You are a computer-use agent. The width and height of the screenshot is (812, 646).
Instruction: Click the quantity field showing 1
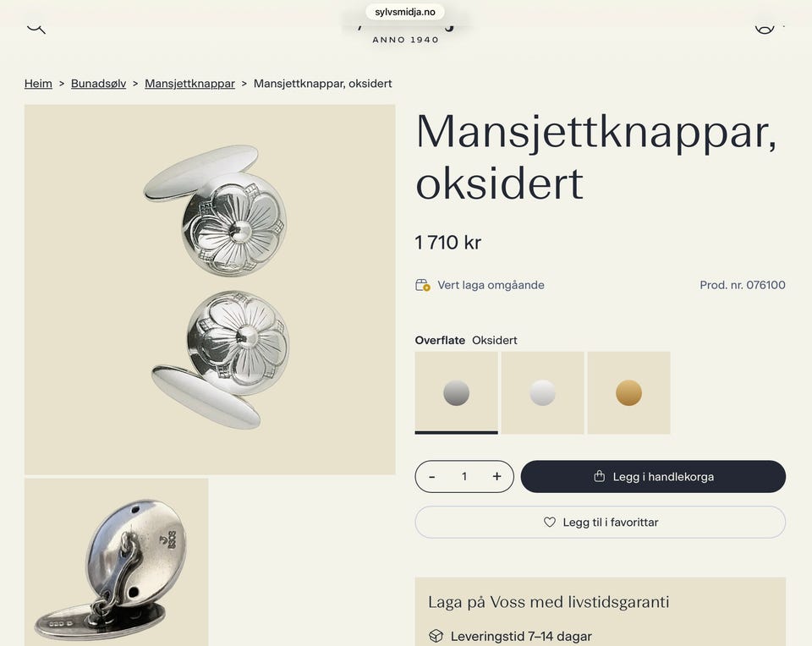464,477
